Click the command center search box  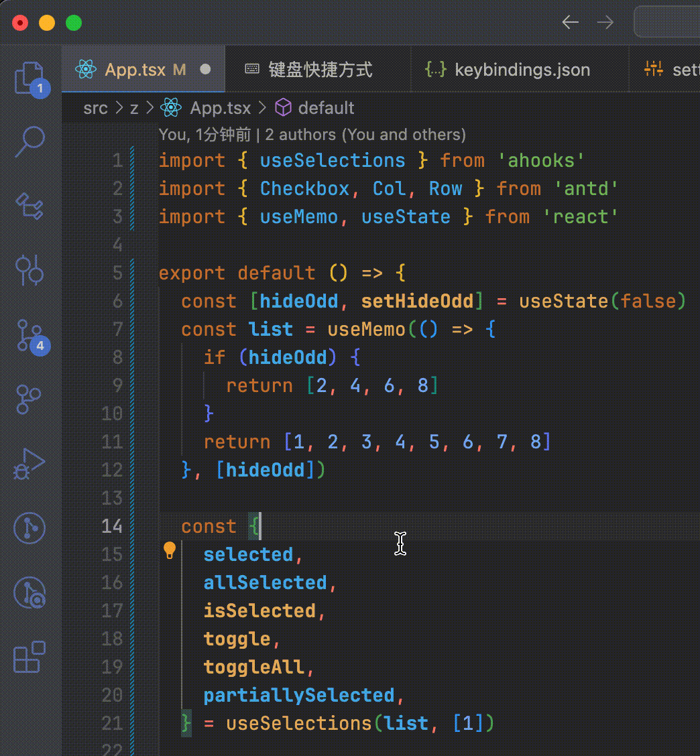[x=666, y=21]
